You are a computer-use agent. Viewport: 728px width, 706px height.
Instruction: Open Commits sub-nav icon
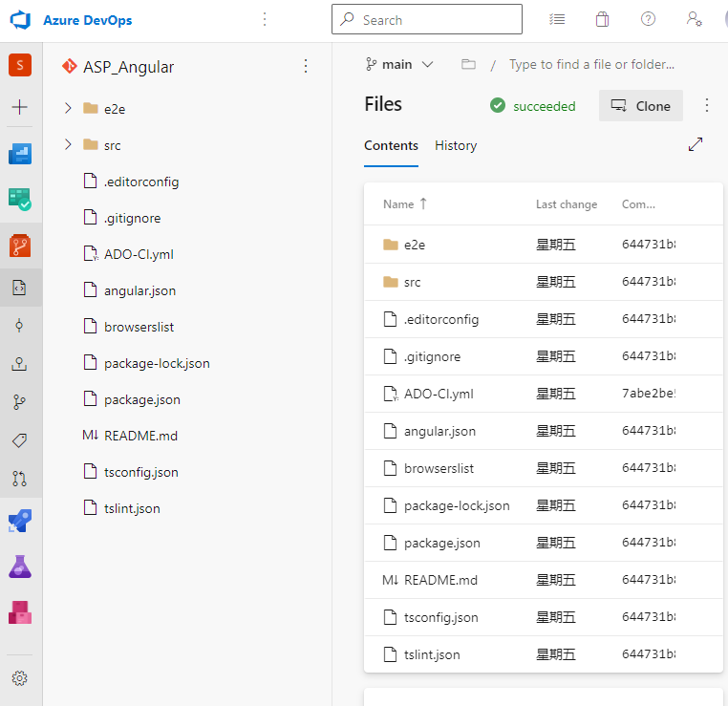19,326
